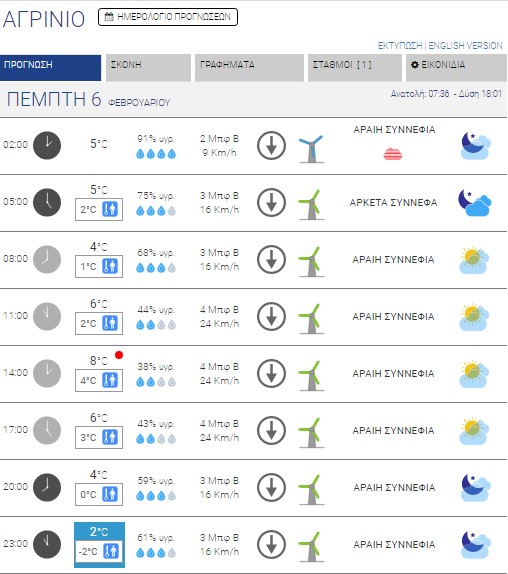Click the red dot next to 8°C

pos(119,355)
